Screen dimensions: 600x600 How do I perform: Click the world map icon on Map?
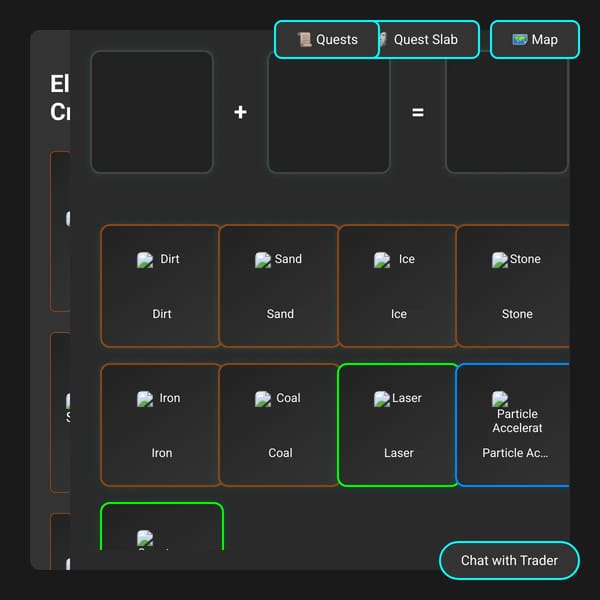[x=520, y=39]
